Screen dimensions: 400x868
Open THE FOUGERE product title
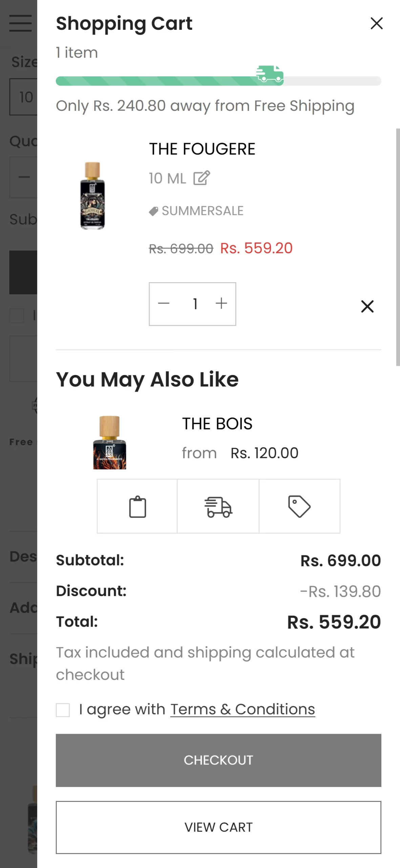(202, 149)
